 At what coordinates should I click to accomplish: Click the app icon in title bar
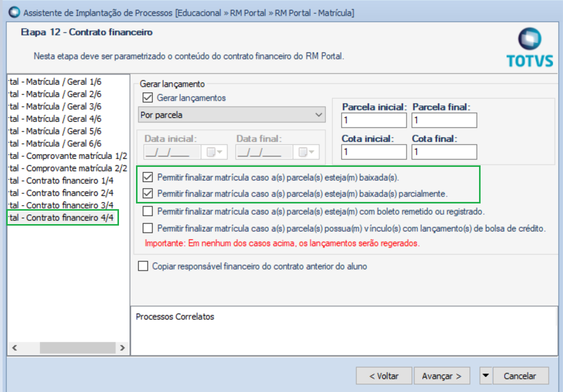click(x=14, y=12)
